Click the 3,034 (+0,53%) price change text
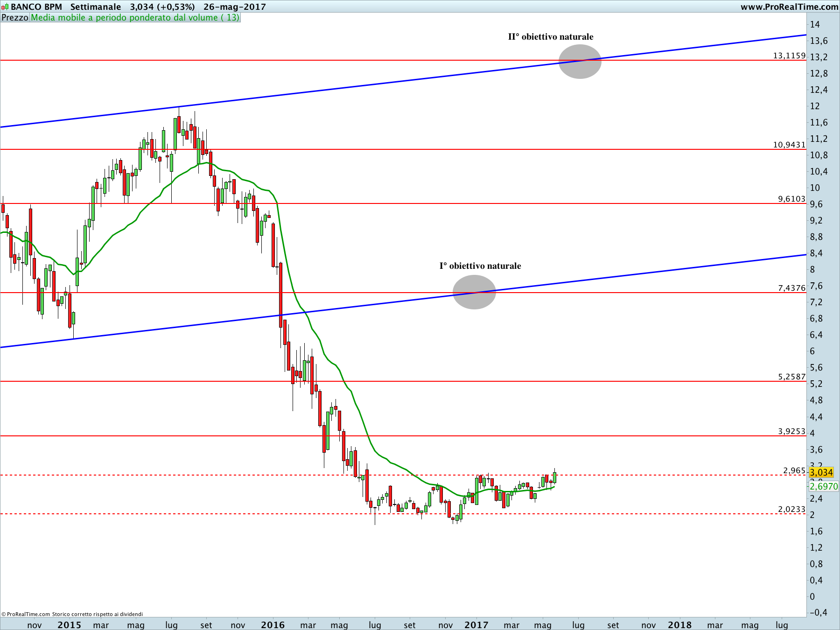Image resolution: width=840 pixels, height=630 pixels. [162, 7]
